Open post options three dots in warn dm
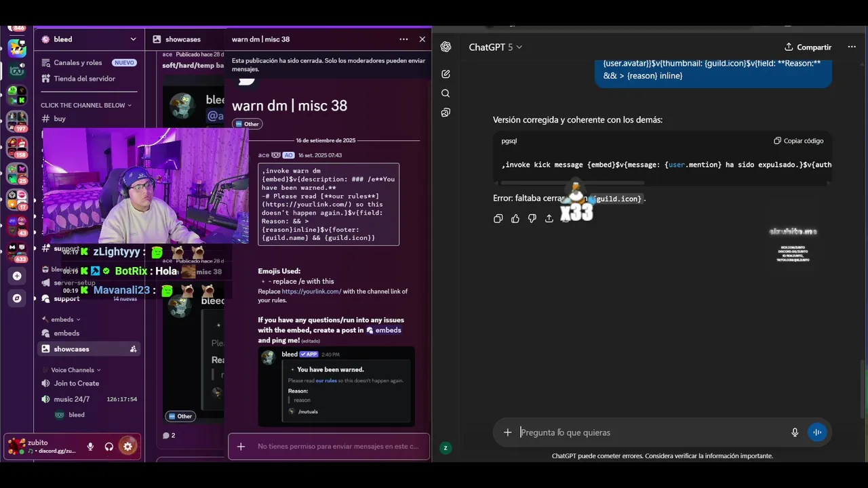 click(403, 39)
